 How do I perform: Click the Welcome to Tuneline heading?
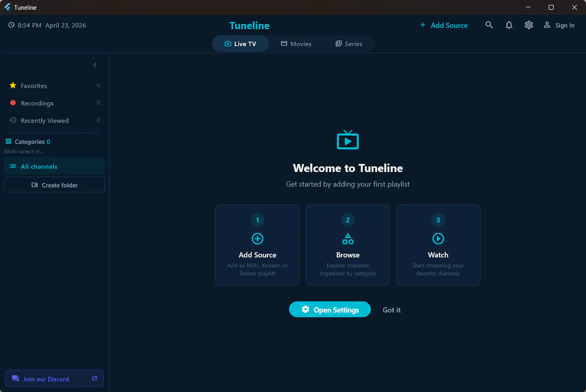point(348,168)
